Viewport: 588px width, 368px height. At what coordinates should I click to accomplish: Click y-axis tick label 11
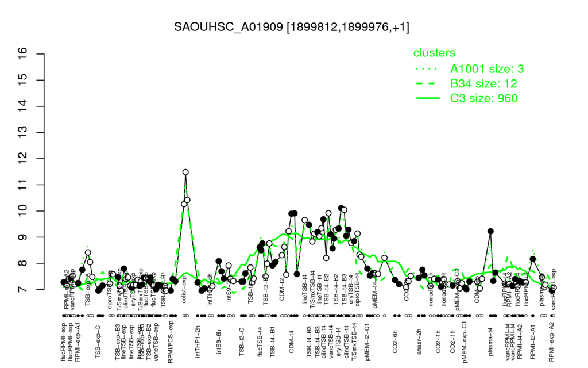click(x=22, y=185)
